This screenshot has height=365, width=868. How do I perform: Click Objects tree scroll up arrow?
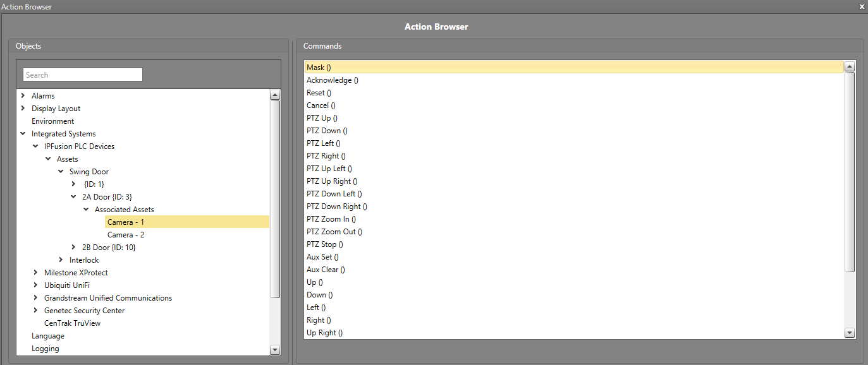(x=275, y=95)
